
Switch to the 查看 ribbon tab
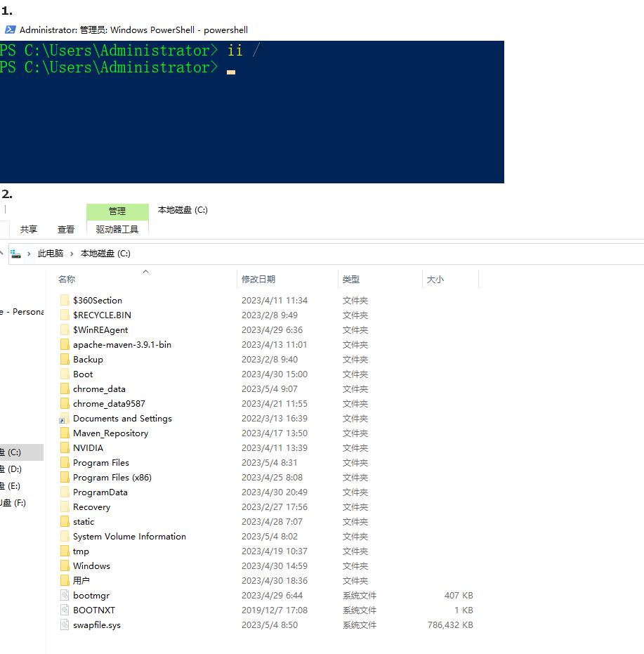(66, 229)
